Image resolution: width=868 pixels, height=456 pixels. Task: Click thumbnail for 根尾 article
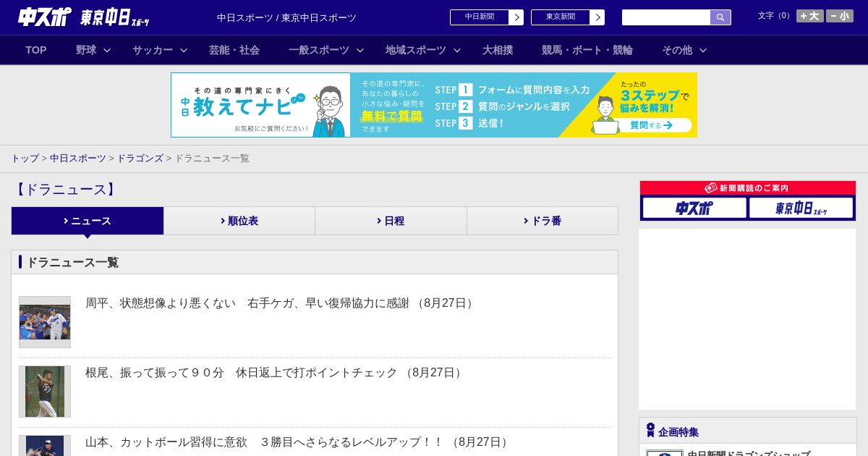pyautogui.click(x=45, y=392)
